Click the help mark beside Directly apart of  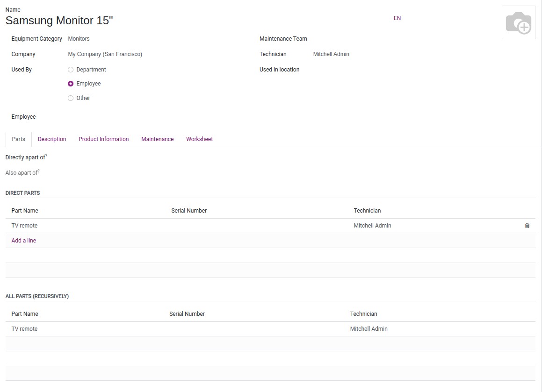(x=46, y=156)
